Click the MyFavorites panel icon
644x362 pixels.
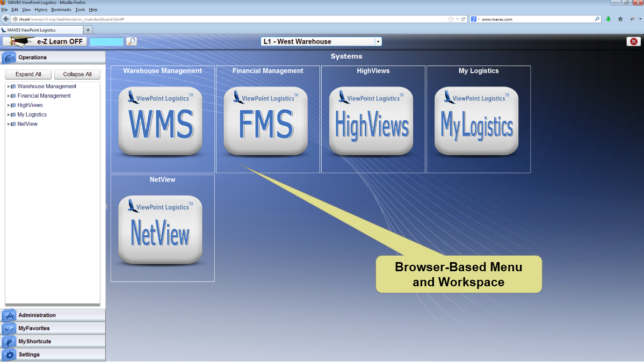[9, 328]
